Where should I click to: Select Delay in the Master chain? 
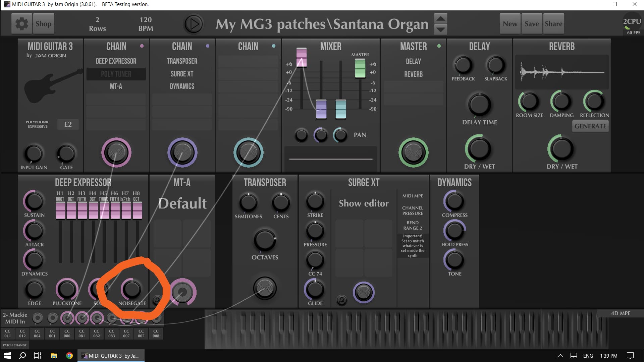click(413, 61)
